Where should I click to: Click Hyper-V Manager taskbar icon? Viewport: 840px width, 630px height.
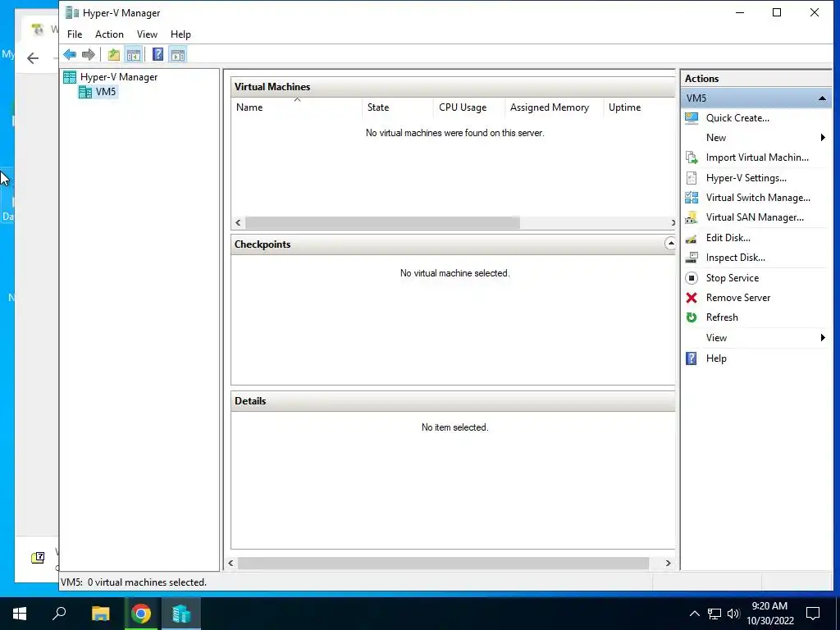pyautogui.click(x=181, y=614)
